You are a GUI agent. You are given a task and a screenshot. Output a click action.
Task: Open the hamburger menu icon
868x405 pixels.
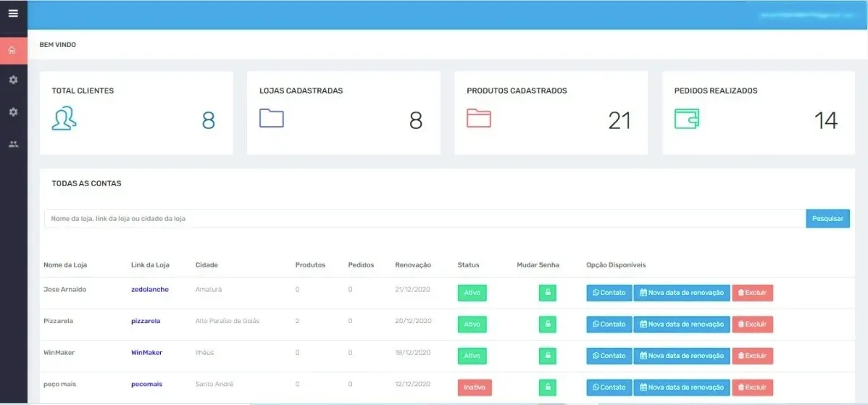point(13,13)
